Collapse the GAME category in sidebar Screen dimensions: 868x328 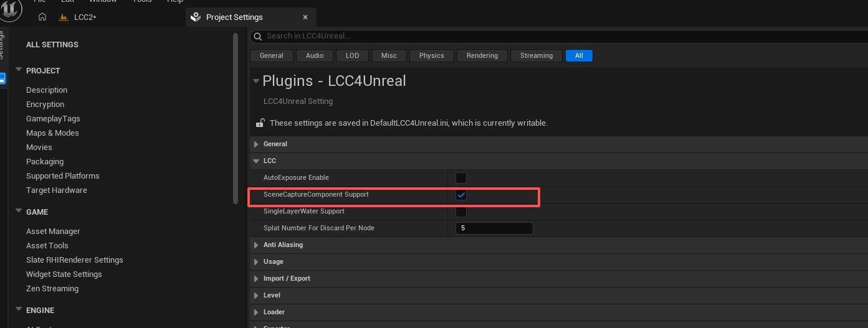tap(19, 212)
